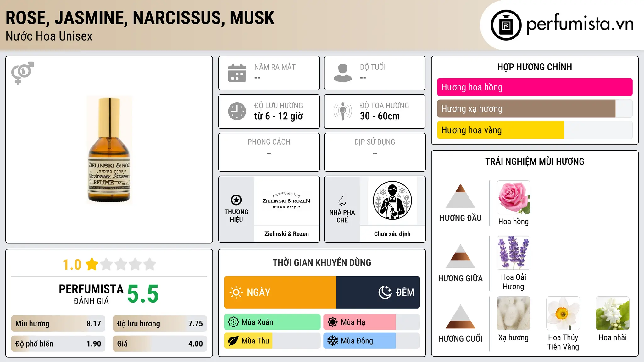Click the flower icon beside Mùa Xuân
Screen dimensions: 644x362
[233, 322]
